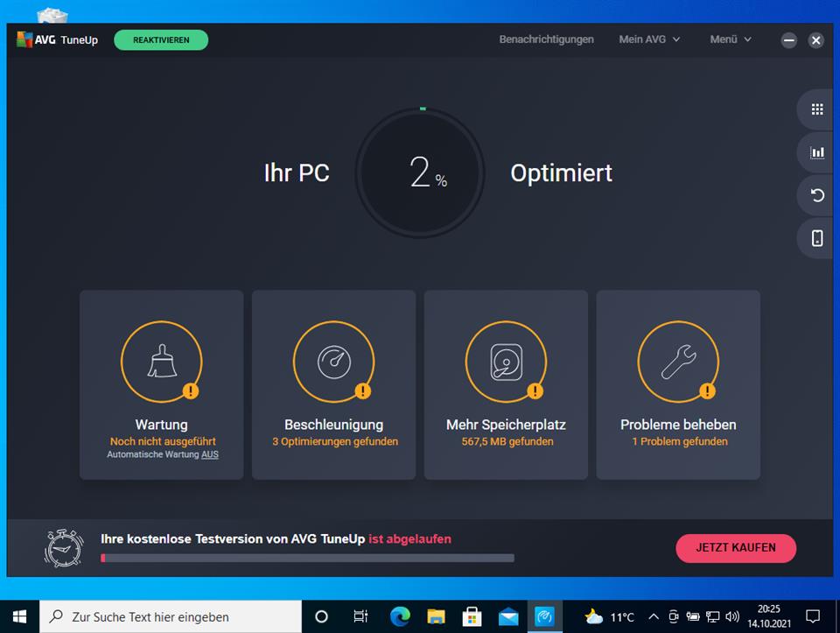The height and width of the screenshot is (633, 840).
Task: Click the Probleme beheben wrench icon
Action: [678, 362]
